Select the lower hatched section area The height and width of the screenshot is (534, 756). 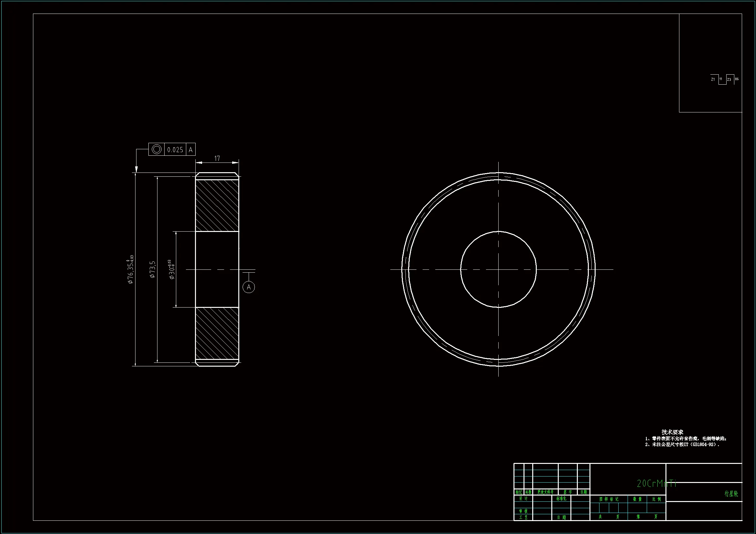pyautogui.click(x=217, y=334)
